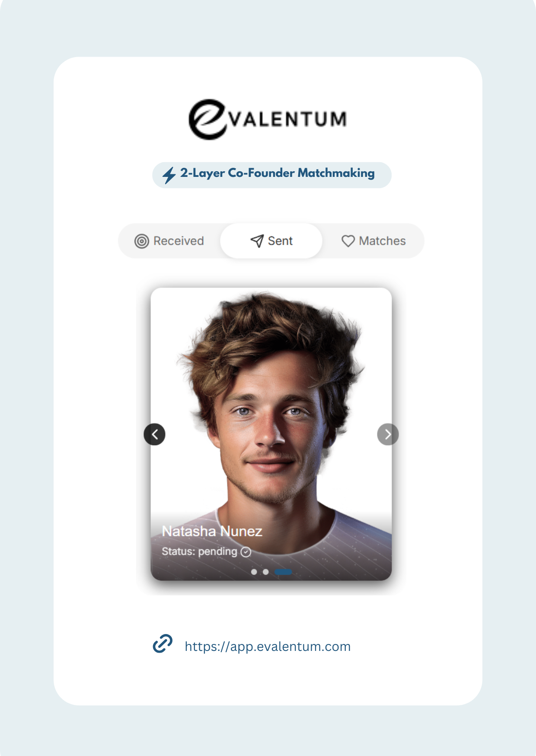This screenshot has width=536, height=756.
Task: Click the 2-Layer Co-Founder Matchmaking badge
Action: [x=272, y=175]
